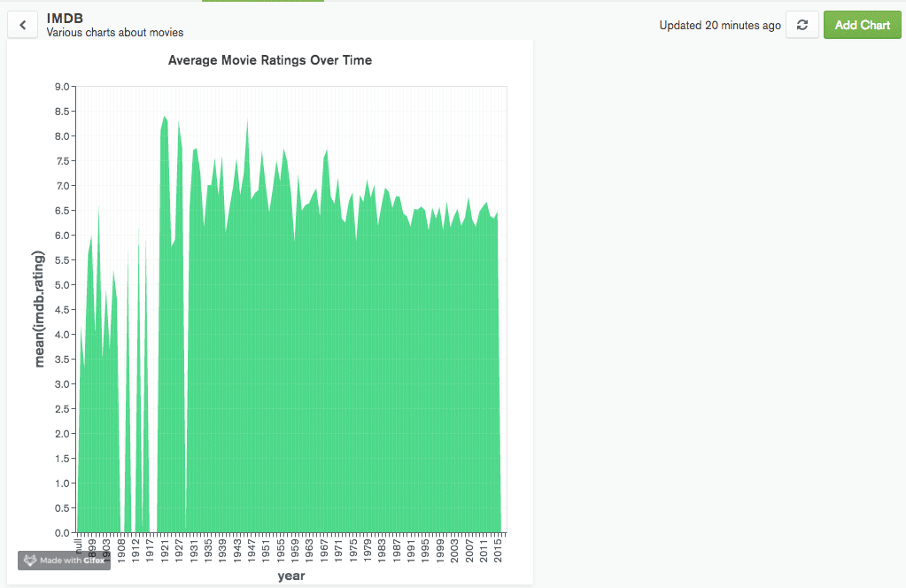
Task: Click the 'year' x-axis title
Action: (x=290, y=576)
